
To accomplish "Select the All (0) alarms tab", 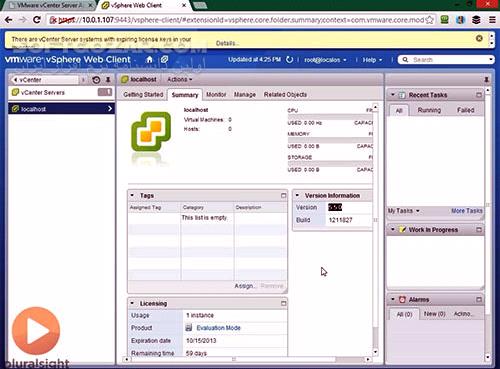I will coord(404,314).
